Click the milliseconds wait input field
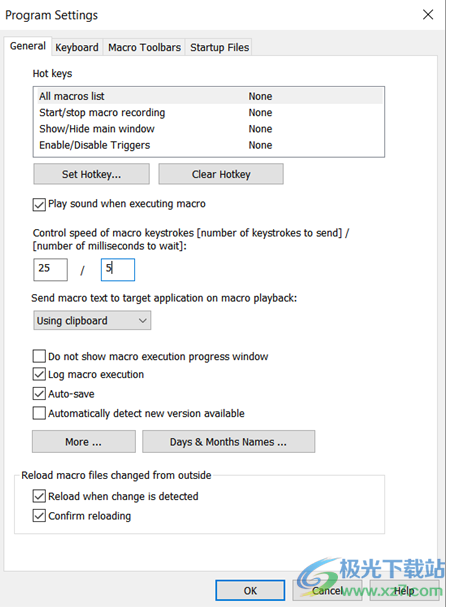The image size is (456, 607). 118,269
